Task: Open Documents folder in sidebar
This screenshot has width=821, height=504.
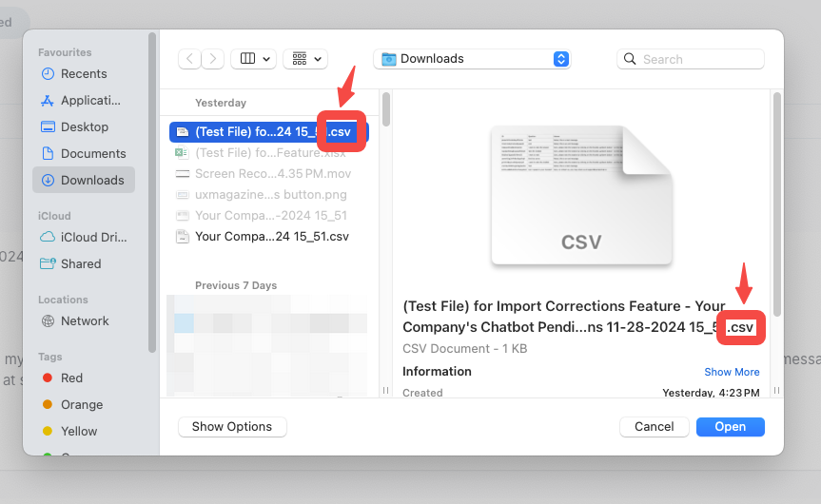Action: click(93, 154)
